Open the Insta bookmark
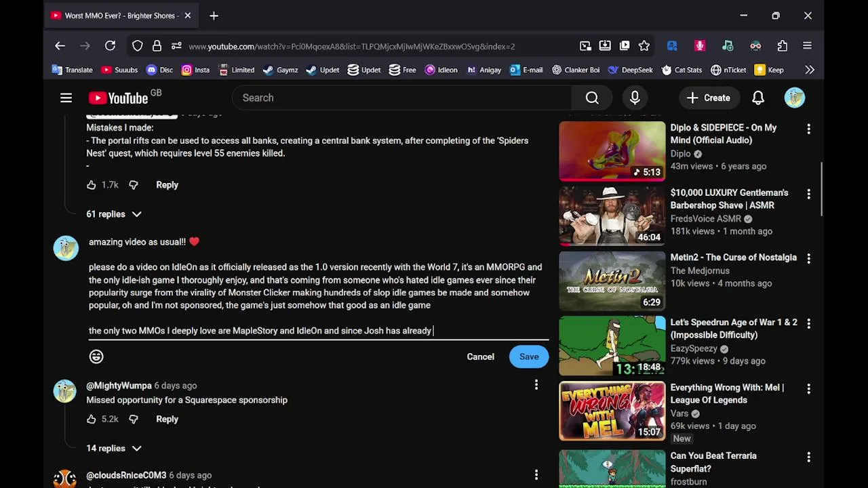This screenshot has height=488, width=868. pyautogui.click(x=195, y=70)
